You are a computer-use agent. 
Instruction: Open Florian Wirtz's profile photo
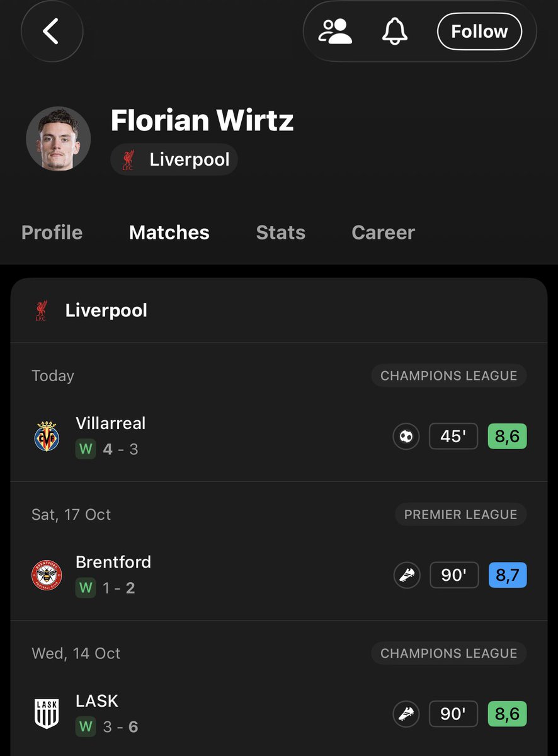58,139
